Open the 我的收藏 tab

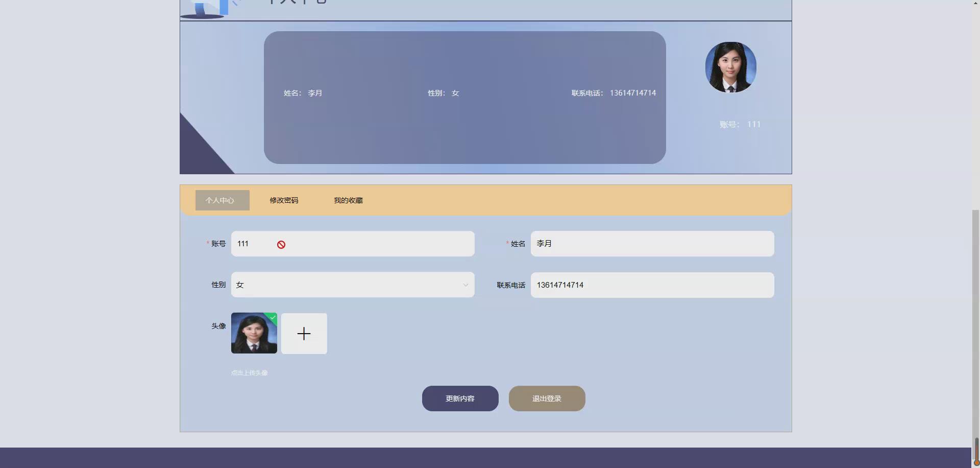click(348, 200)
